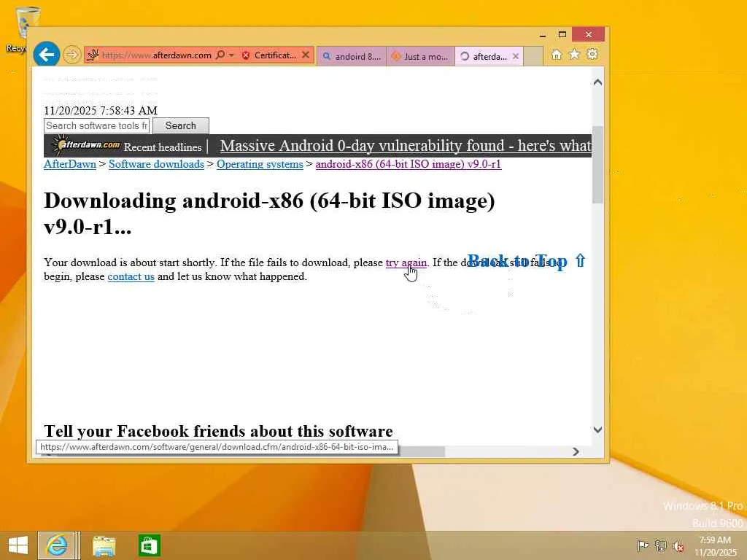Switch to the 'andoird 8...' tab
Viewport: 747px width, 560px height.
click(x=352, y=56)
